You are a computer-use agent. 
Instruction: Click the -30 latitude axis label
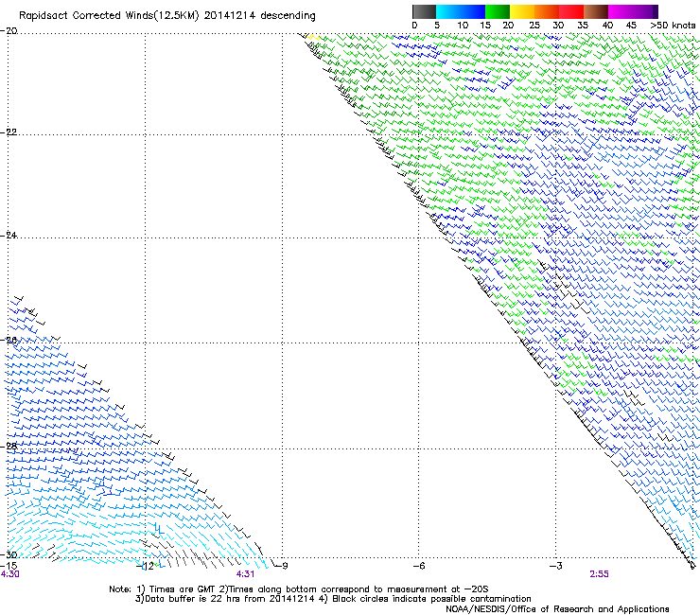pyautogui.click(x=9, y=554)
